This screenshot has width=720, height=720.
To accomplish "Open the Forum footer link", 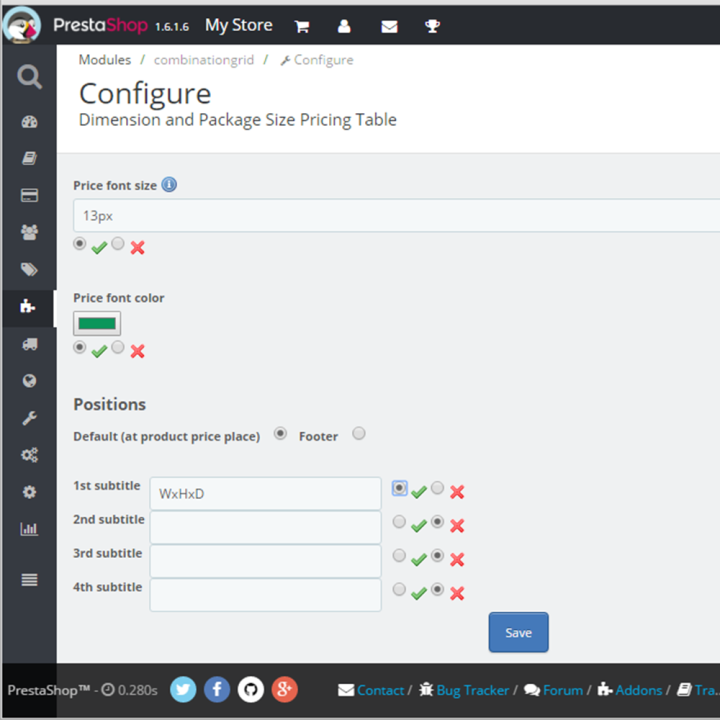I will 553,690.
